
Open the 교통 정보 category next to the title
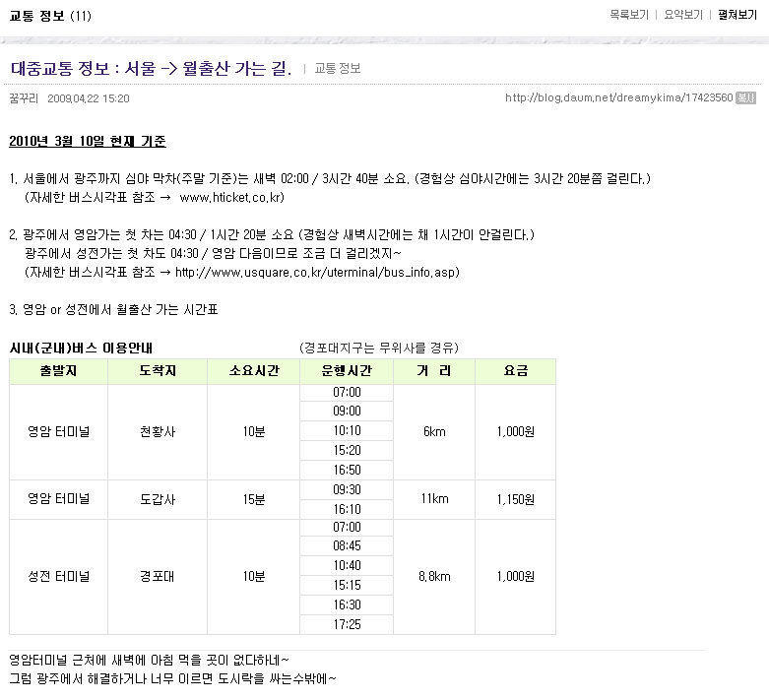[x=338, y=69]
